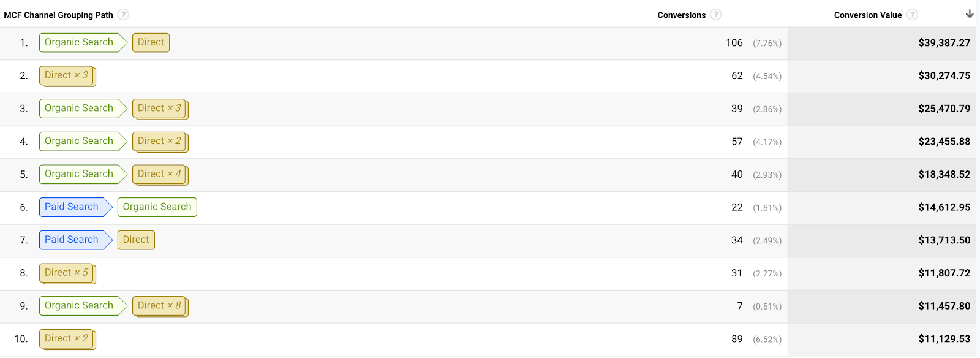Click help icon next to MCF Channel Grouping Path

tap(123, 15)
